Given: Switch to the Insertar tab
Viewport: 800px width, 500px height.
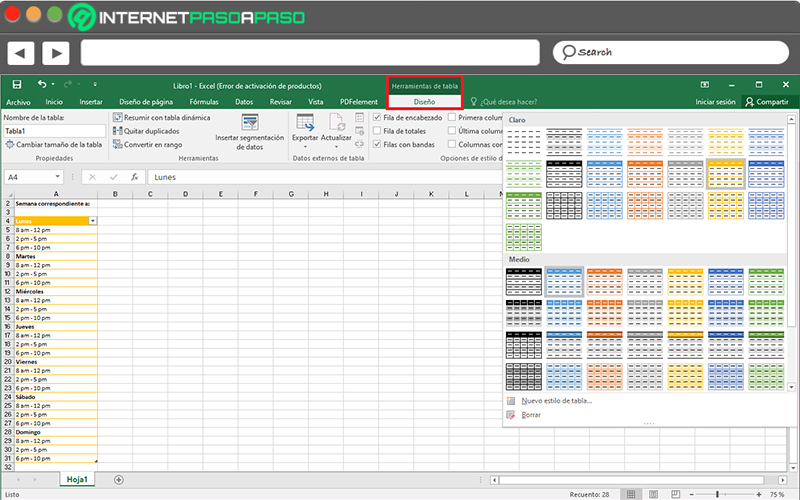Looking at the screenshot, I should 91,102.
